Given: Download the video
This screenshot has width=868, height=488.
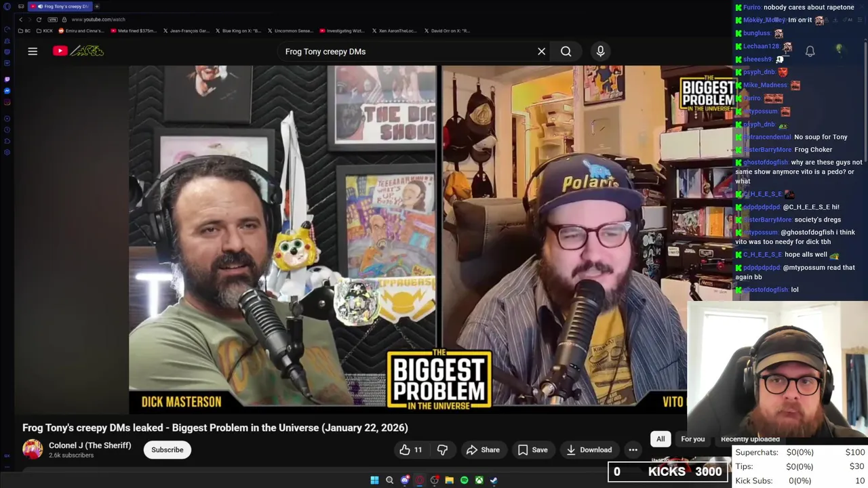Looking at the screenshot, I should click(589, 449).
